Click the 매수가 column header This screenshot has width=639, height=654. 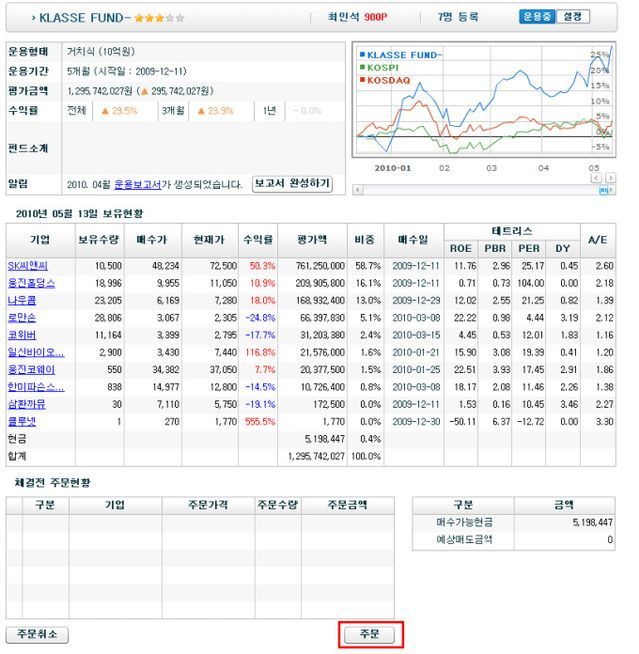pyautogui.click(x=152, y=240)
